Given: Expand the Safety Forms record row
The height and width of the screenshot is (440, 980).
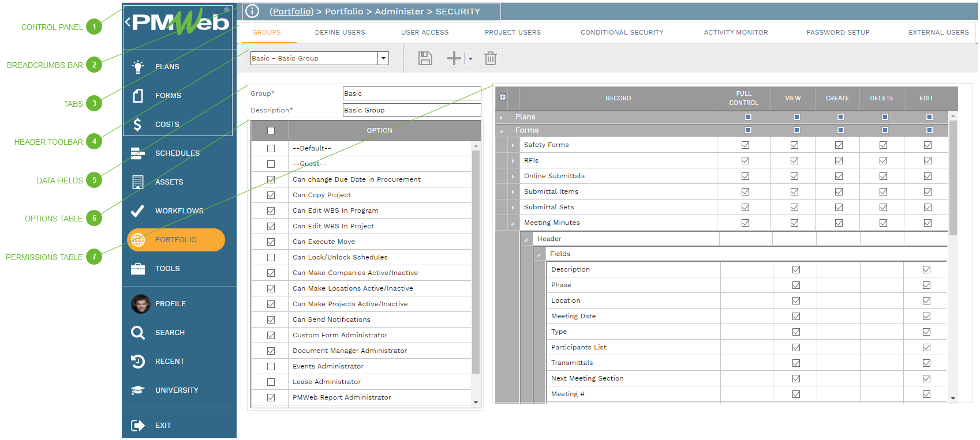Looking at the screenshot, I should pos(513,145).
